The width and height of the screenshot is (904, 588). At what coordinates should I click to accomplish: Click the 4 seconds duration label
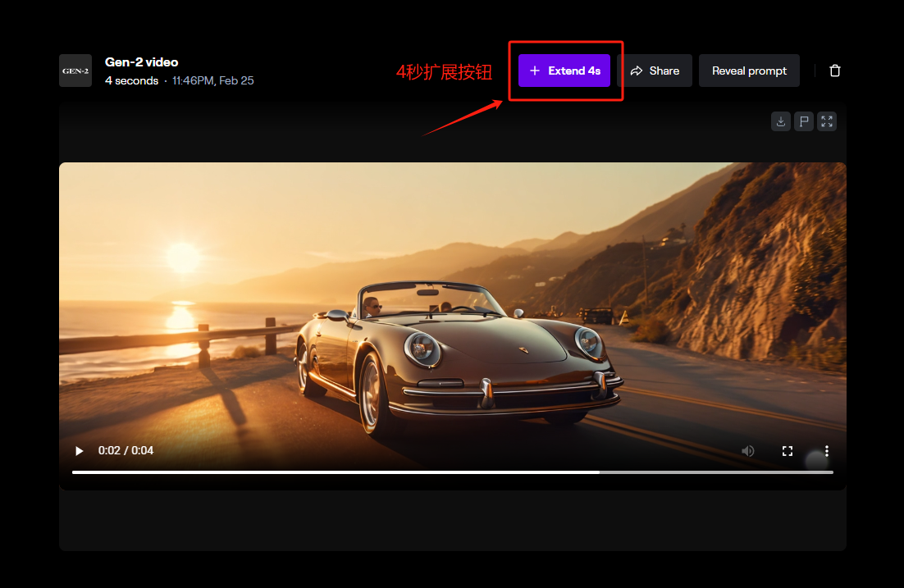131,80
